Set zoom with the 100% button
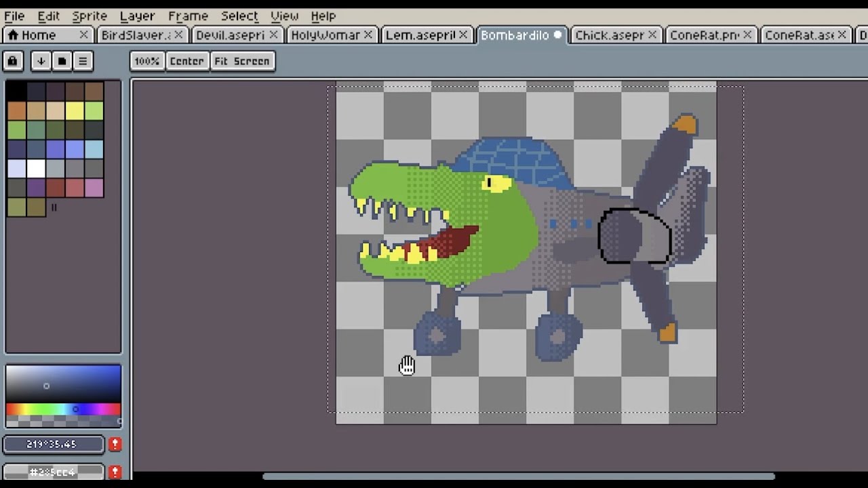 coord(146,61)
